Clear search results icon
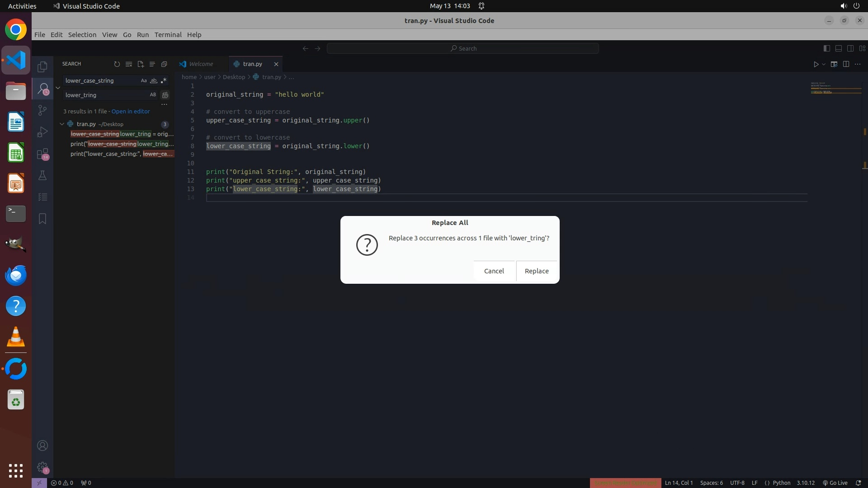This screenshot has height=488, width=868. 129,64
